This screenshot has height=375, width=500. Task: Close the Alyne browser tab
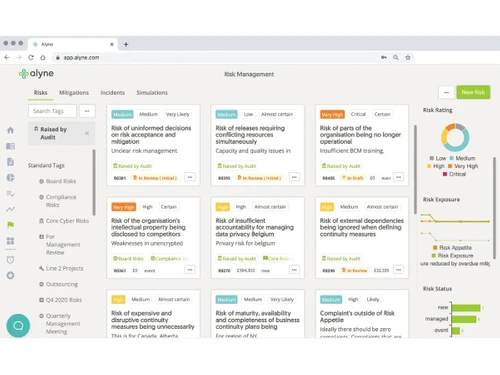tap(112, 44)
